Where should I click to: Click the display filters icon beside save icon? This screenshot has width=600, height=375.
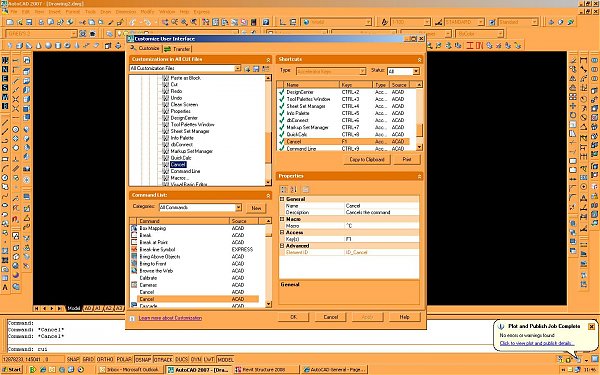[265, 69]
